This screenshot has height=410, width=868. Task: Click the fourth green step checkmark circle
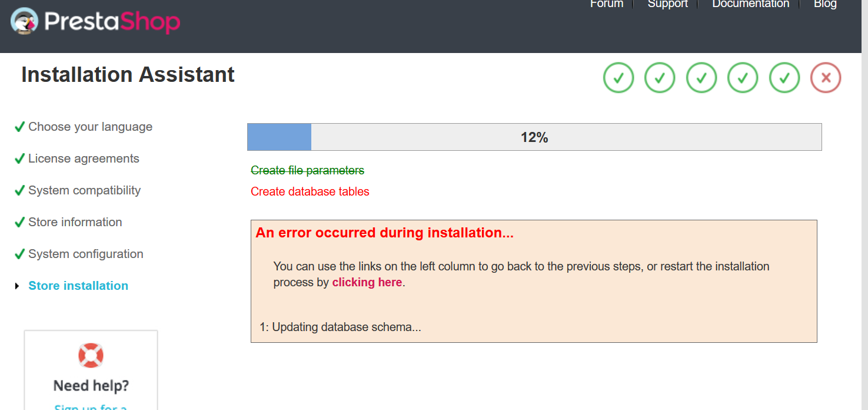[x=743, y=78]
